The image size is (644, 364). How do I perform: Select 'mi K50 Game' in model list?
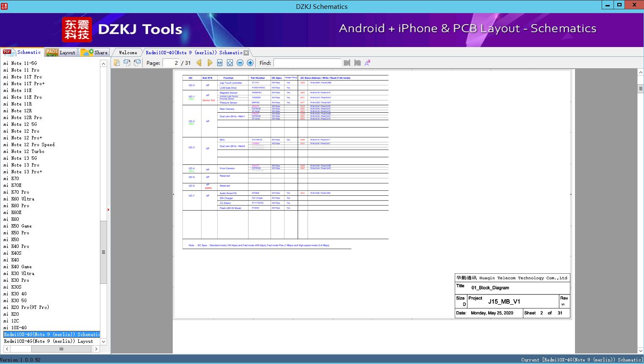17,226
